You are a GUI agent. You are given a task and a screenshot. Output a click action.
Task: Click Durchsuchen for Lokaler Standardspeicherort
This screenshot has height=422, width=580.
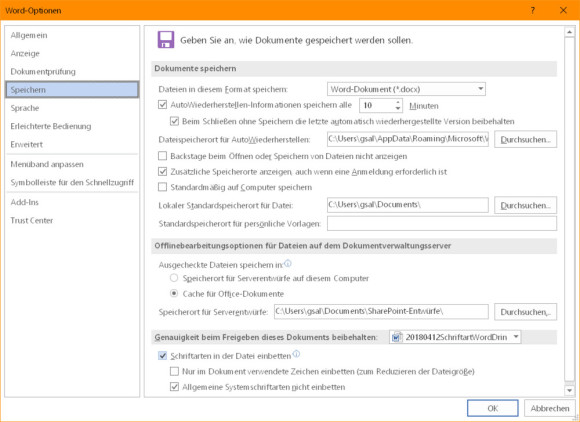pos(525,205)
